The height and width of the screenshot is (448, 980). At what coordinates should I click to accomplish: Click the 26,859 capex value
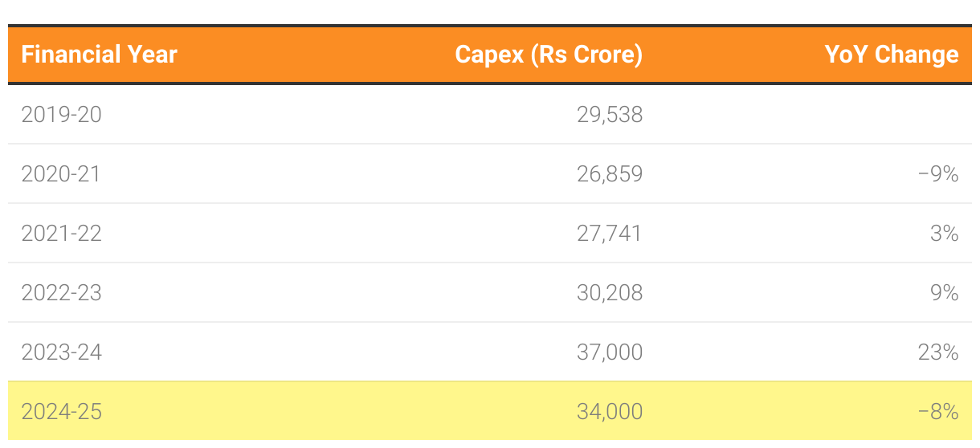pyautogui.click(x=610, y=174)
